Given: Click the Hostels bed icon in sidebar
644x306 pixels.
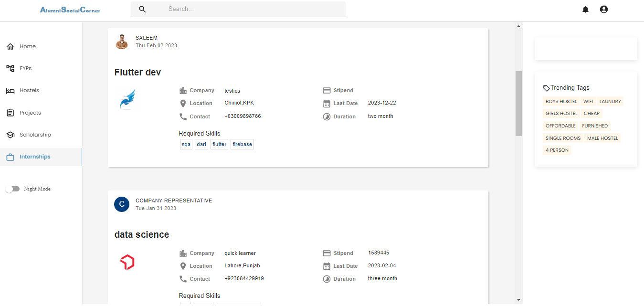Looking at the screenshot, I should (x=10, y=91).
